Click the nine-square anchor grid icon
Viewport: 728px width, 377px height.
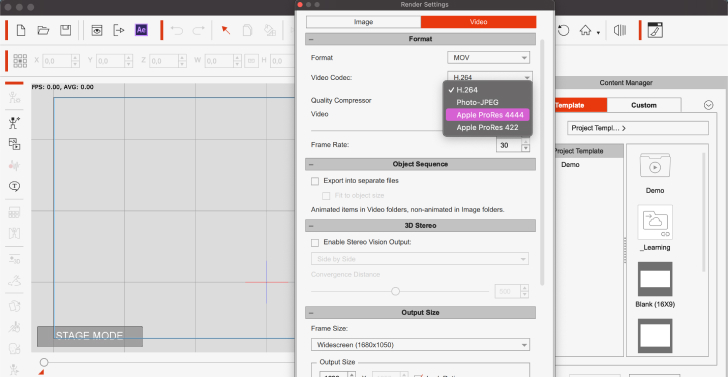[x=20, y=61]
